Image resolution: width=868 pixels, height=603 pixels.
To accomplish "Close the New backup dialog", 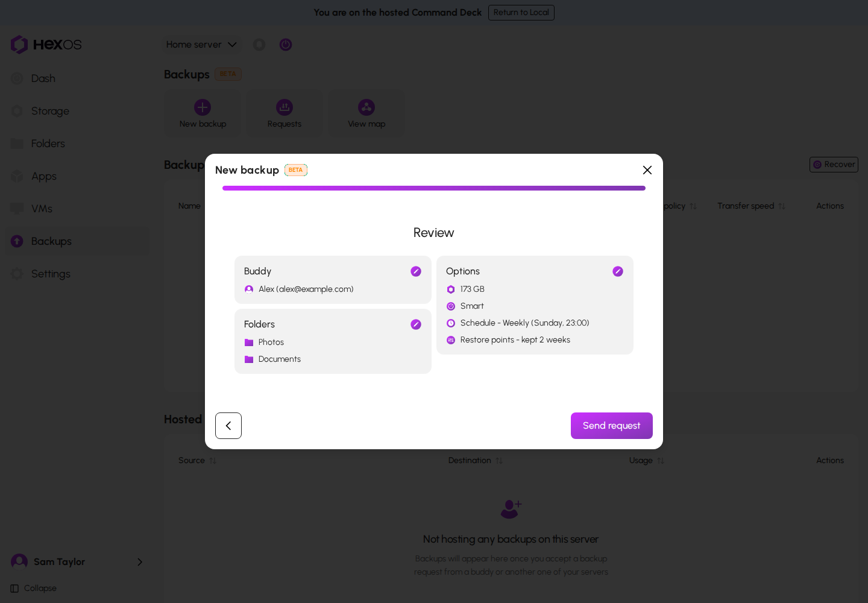I will [x=647, y=170].
